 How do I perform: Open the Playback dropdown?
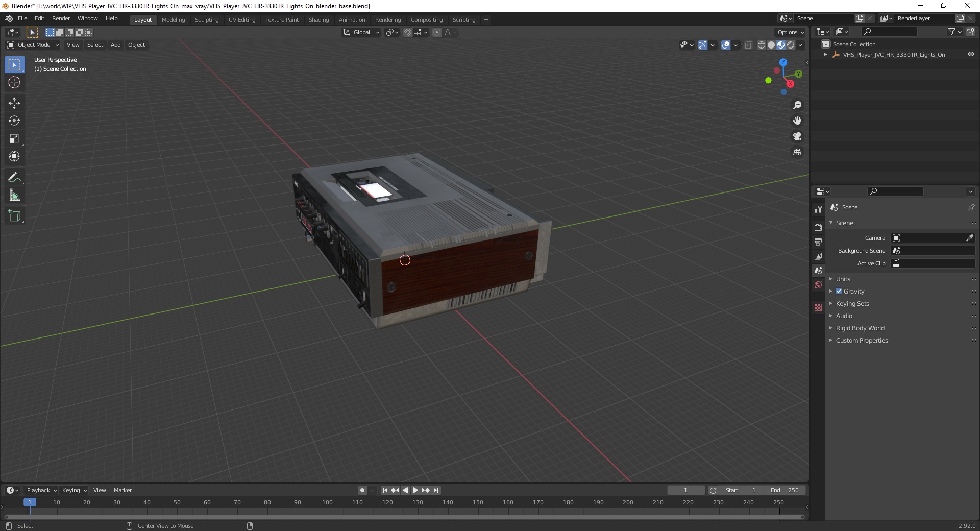(41, 490)
